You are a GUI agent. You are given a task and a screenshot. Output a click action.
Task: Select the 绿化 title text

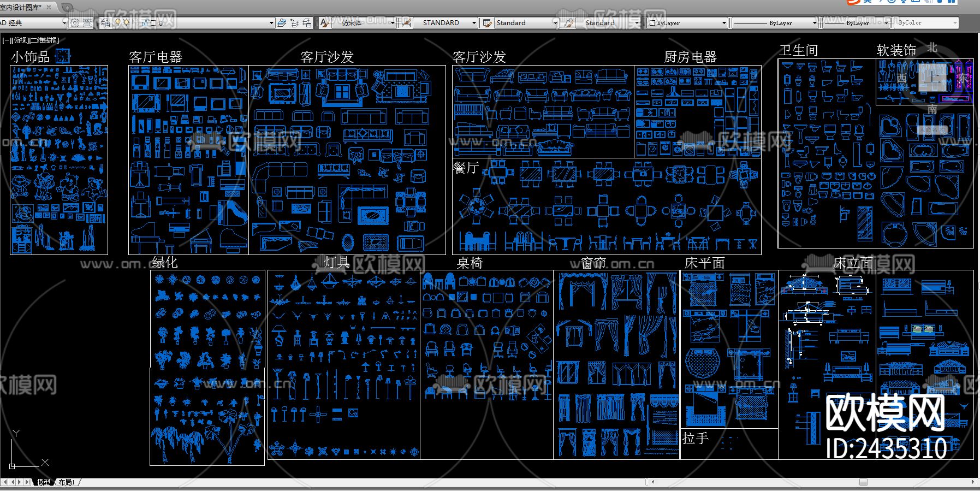164,262
